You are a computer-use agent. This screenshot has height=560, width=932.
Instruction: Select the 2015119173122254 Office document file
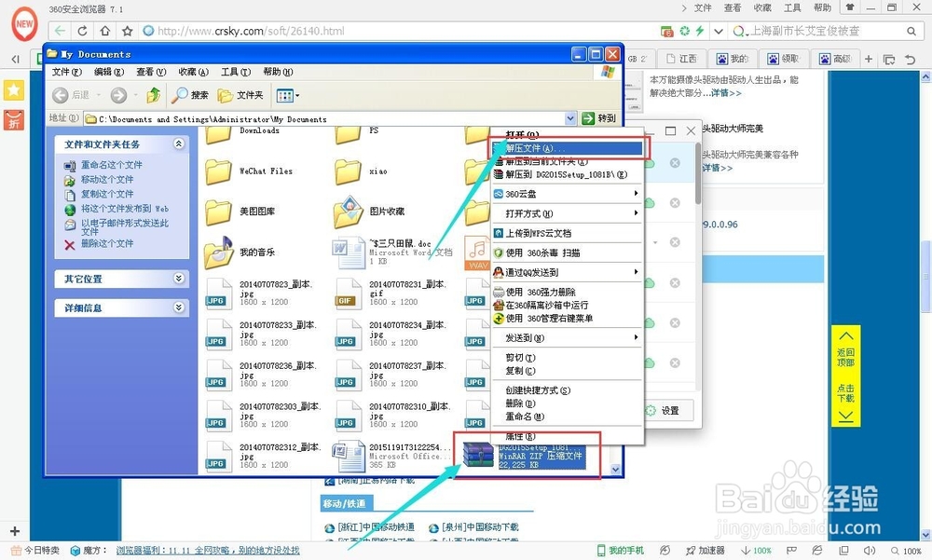(392, 456)
